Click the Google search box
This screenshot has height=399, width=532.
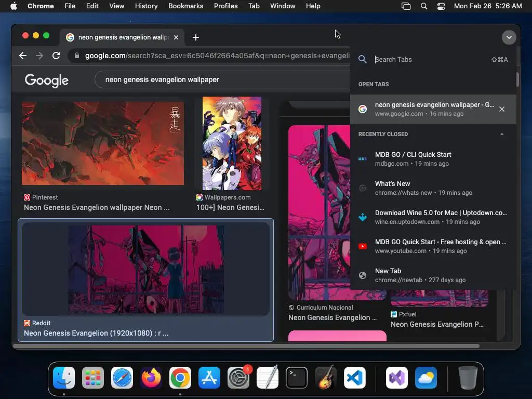[222, 79]
